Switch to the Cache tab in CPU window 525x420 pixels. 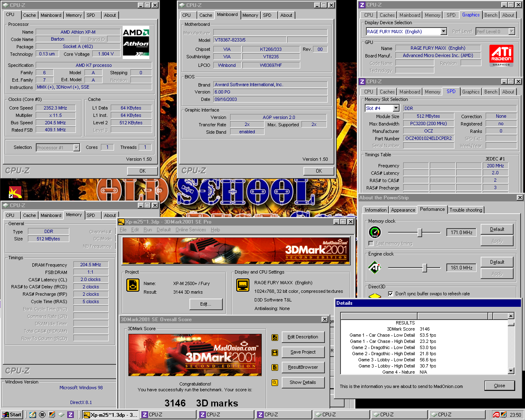coord(30,15)
